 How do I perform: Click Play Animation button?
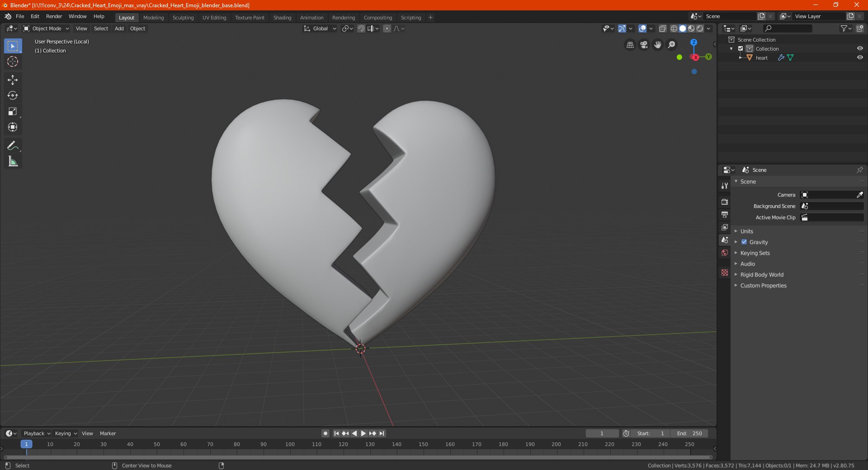[363, 433]
